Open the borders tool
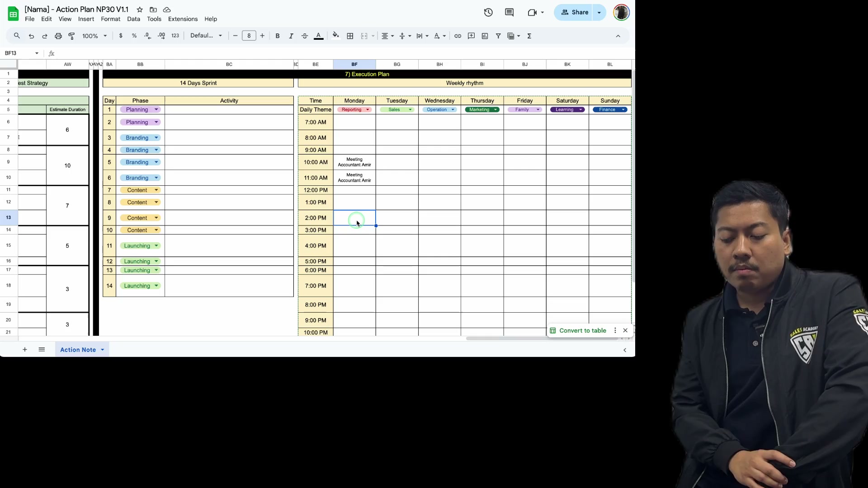This screenshot has width=868, height=488. [350, 36]
